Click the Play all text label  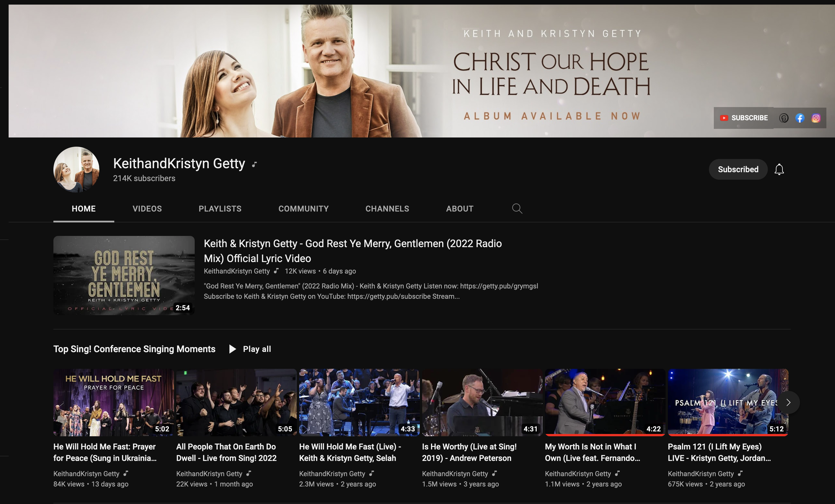coord(257,349)
